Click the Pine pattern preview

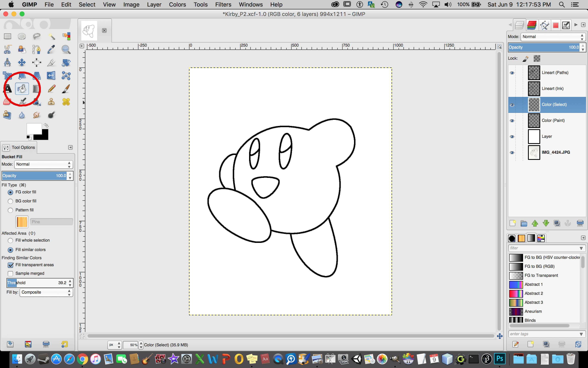22,222
